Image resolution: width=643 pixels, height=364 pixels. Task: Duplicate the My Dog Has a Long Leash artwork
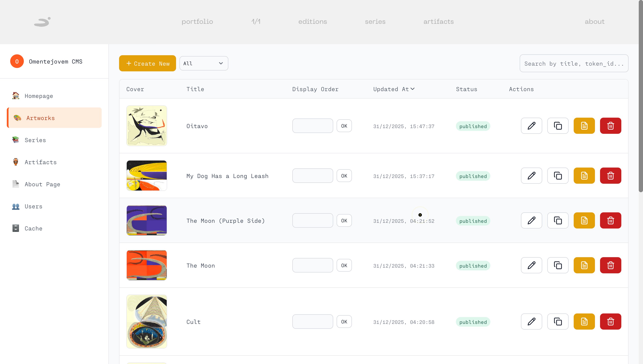(558, 176)
